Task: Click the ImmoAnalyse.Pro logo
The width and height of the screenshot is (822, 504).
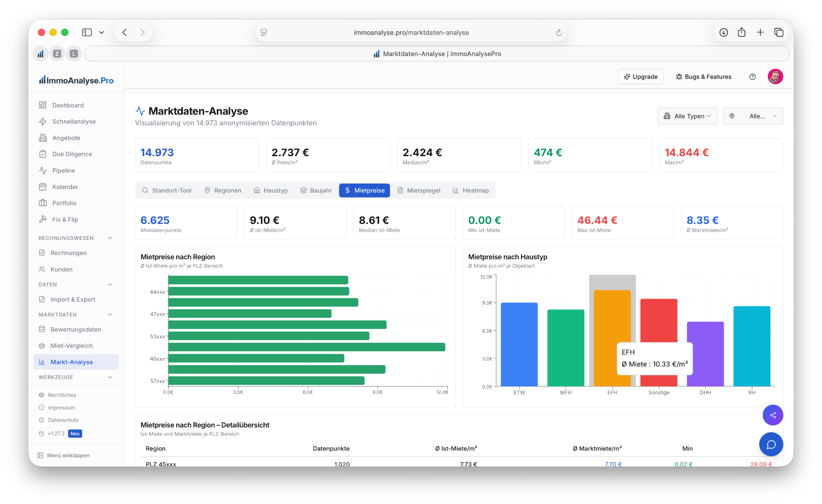Action: click(x=76, y=80)
